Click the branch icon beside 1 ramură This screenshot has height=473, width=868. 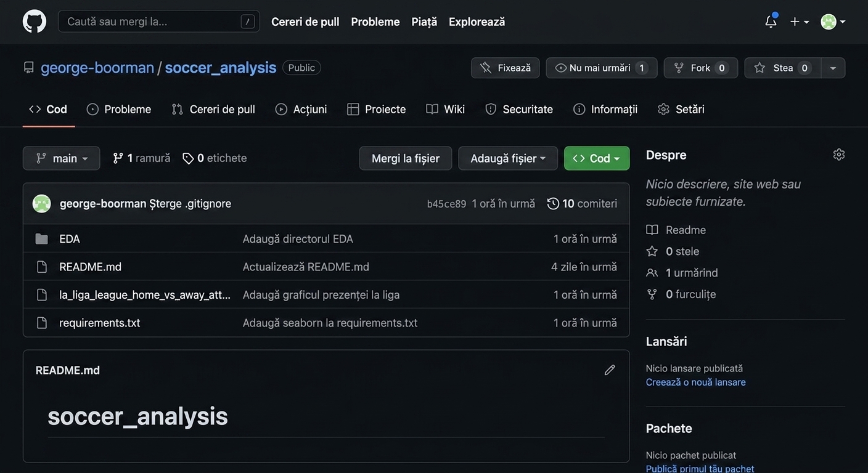[x=118, y=158]
